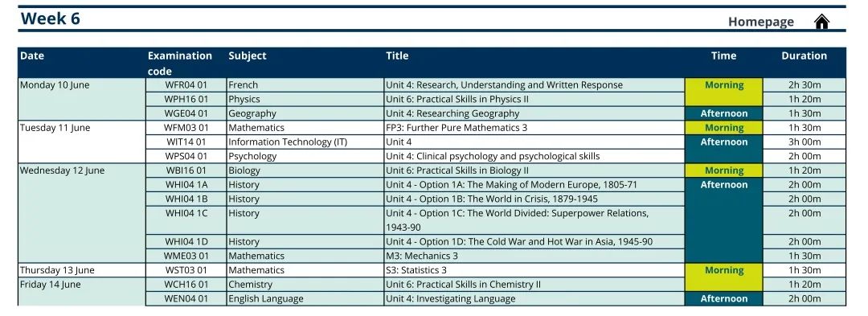The width and height of the screenshot is (868, 316).
Task: Select FP3: Further Pure Mathematics 3 title
Action: click(x=457, y=127)
